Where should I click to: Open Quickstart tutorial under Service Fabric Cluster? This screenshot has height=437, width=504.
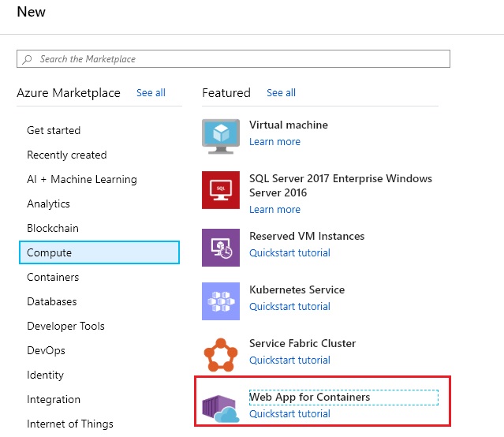point(290,360)
